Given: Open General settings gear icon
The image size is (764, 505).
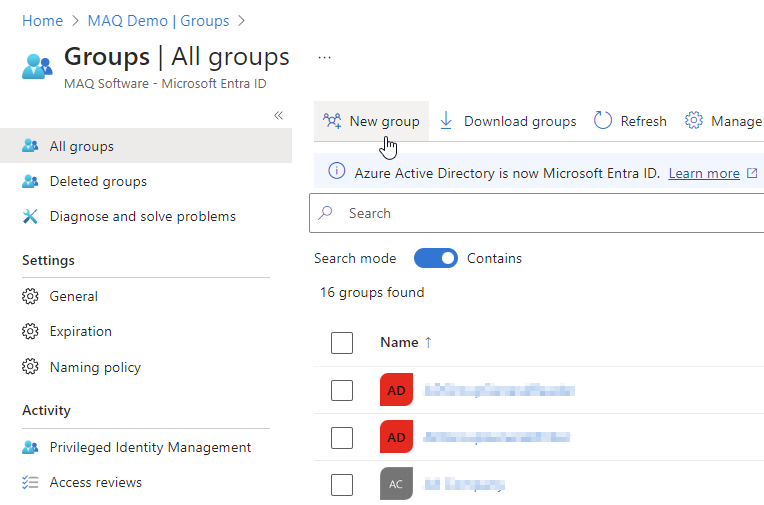Looking at the screenshot, I should pos(30,296).
